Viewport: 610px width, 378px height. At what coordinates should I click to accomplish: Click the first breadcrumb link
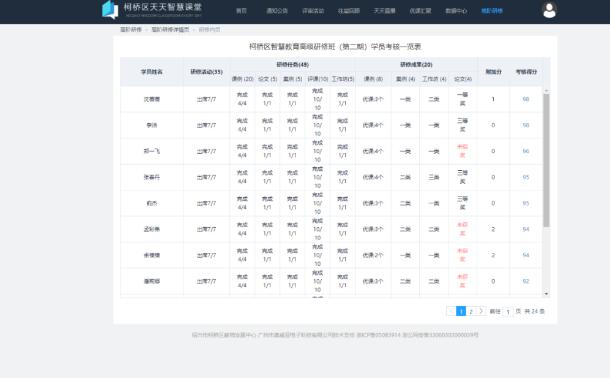click(131, 30)
